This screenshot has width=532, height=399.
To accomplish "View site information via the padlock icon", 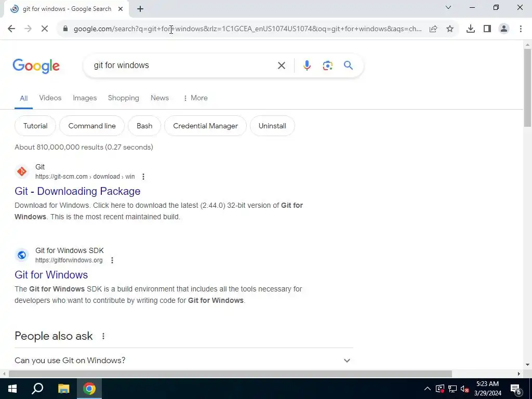I will 65,29.
